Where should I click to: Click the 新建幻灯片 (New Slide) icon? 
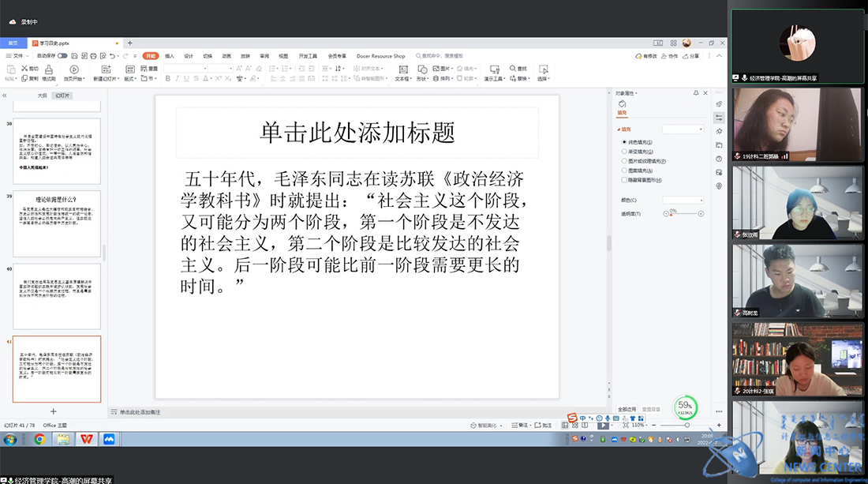[105, 70]
